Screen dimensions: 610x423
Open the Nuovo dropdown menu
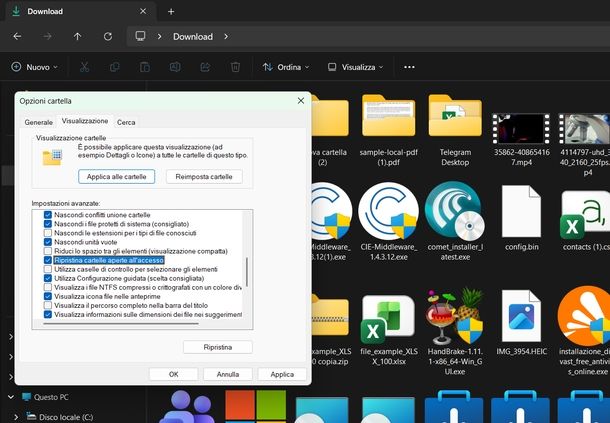point(35,67)
